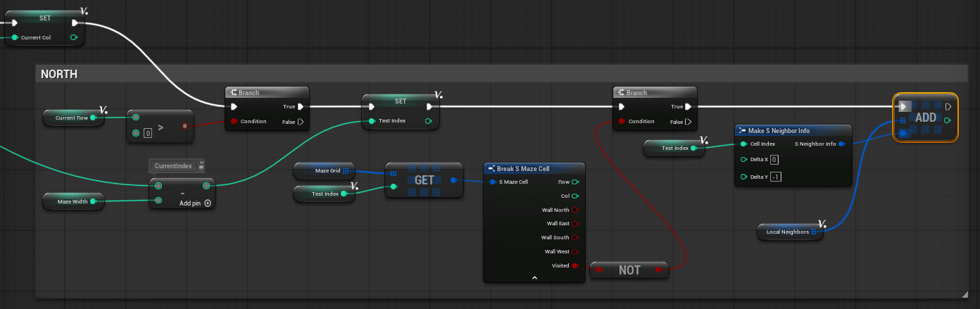Click the GET node array input pin
This screenshot has height=309, width=980.
pos(394,173)
